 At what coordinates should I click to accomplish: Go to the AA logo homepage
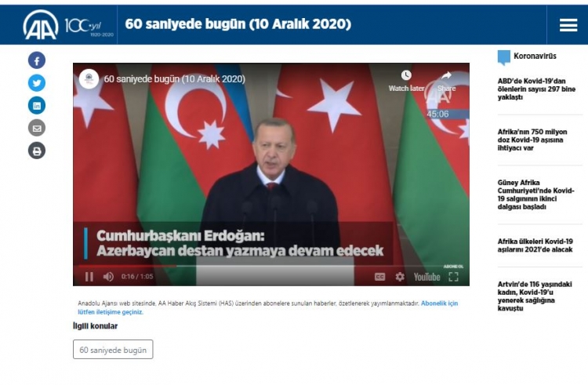tap(41, 25)
